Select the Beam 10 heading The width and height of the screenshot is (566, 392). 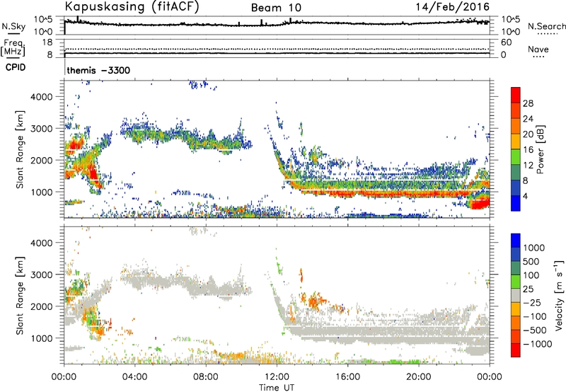pyautogui.click(x=276, y=8)
